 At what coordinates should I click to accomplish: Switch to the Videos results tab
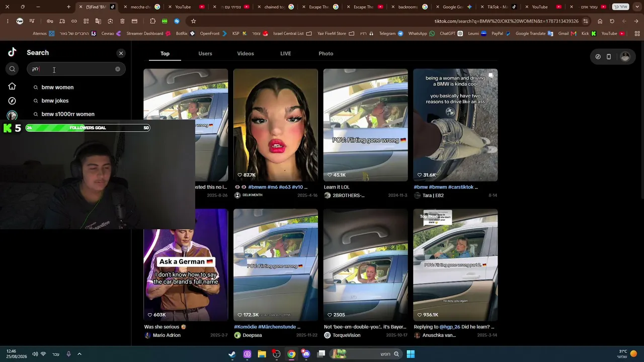pyautogui.click(x=246, y=53)
